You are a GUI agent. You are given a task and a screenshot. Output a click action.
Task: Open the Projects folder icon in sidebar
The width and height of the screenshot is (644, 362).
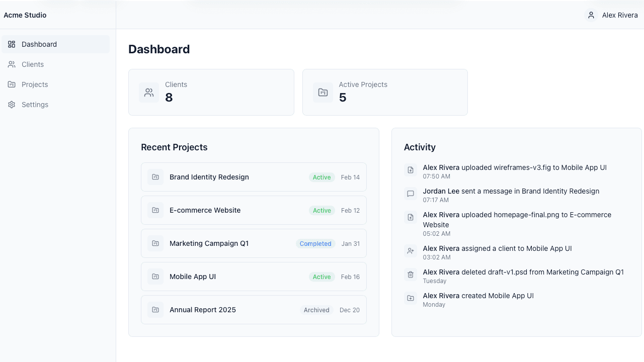coord(11,84)
